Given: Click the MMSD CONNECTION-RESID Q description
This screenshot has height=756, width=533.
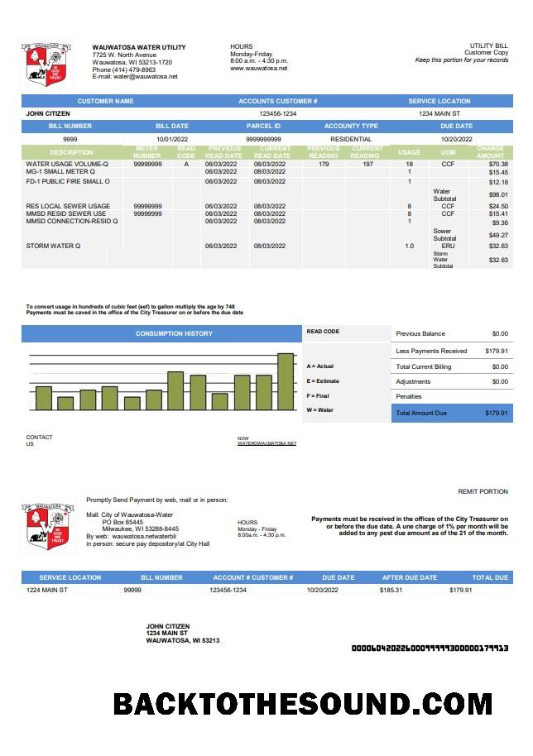Looking at the screenshot, I should click(72, 222).
